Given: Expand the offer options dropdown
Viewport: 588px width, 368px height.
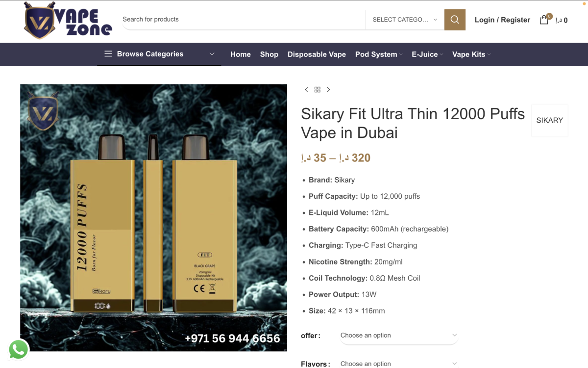Looking at the screenshot, I should click(398, 336).
